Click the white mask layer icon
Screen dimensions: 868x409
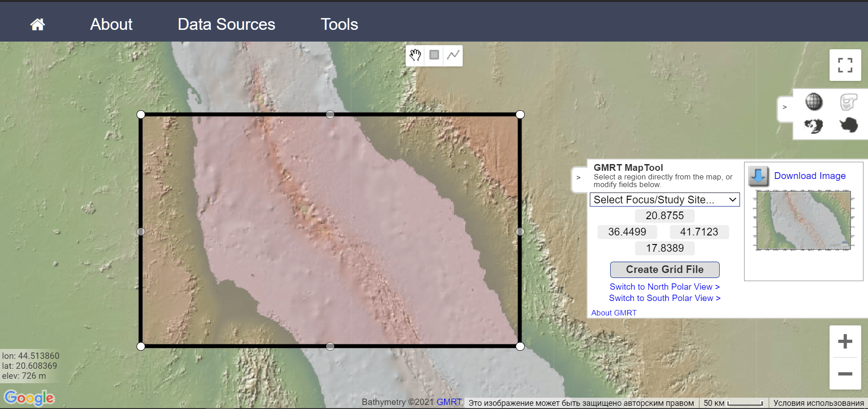848,102
